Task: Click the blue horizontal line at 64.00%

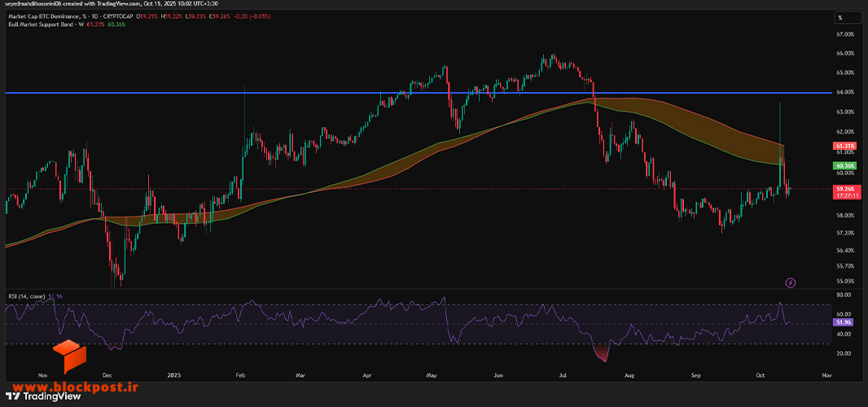Action: tap(418, 93)
